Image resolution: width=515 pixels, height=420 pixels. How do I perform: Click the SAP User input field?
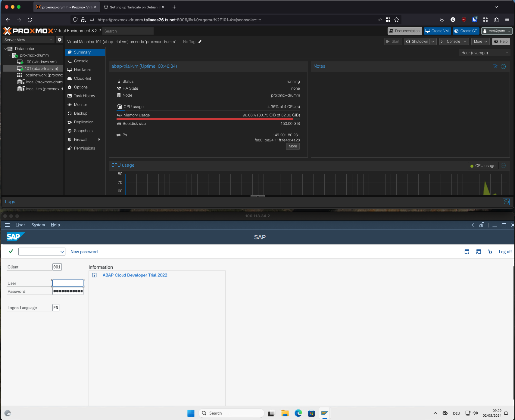68,283
